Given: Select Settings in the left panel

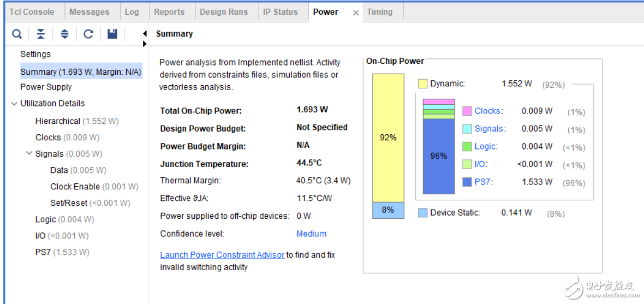Looking at the screenshot, I should (35, 55).
